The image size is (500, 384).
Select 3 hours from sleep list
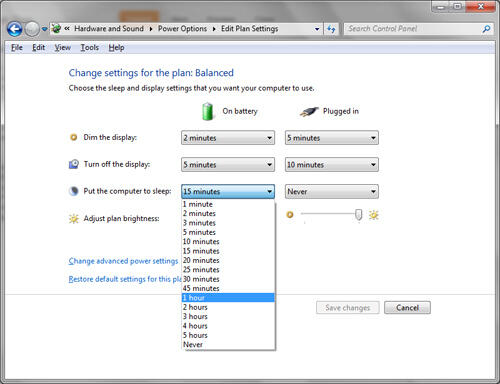[x=228, y=316]
